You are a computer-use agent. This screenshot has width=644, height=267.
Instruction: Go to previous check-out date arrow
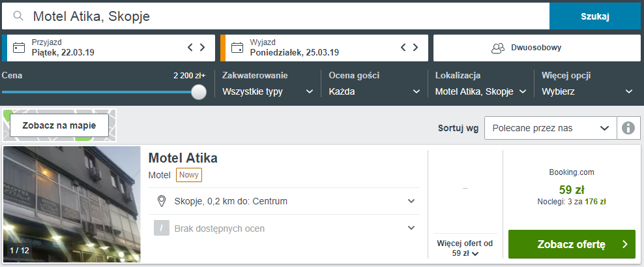403,47
